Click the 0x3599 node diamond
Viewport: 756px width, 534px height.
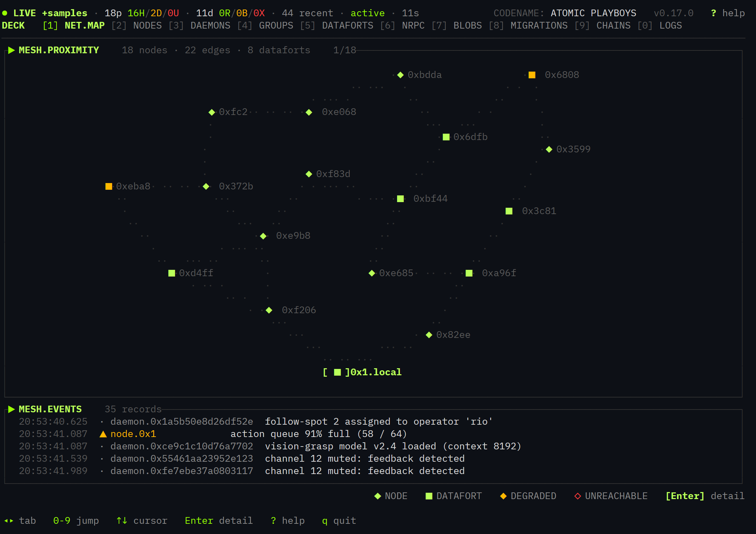click(x=549, y=149)
